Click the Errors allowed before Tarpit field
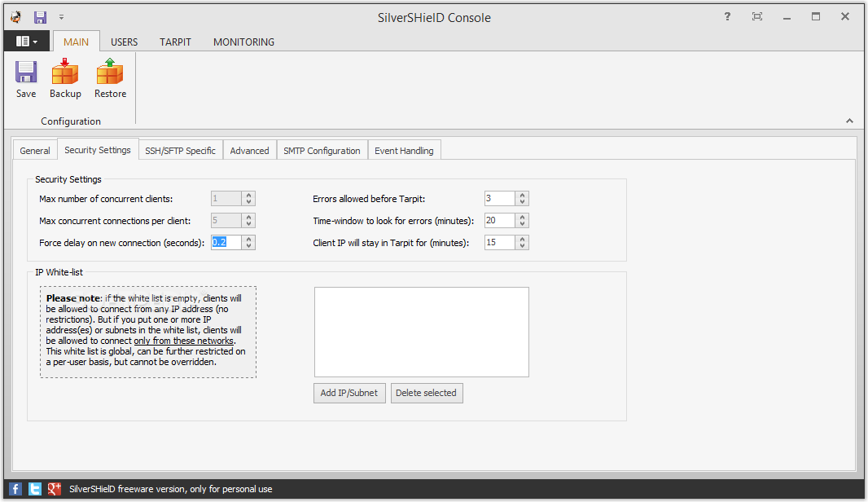 [500, 198]
